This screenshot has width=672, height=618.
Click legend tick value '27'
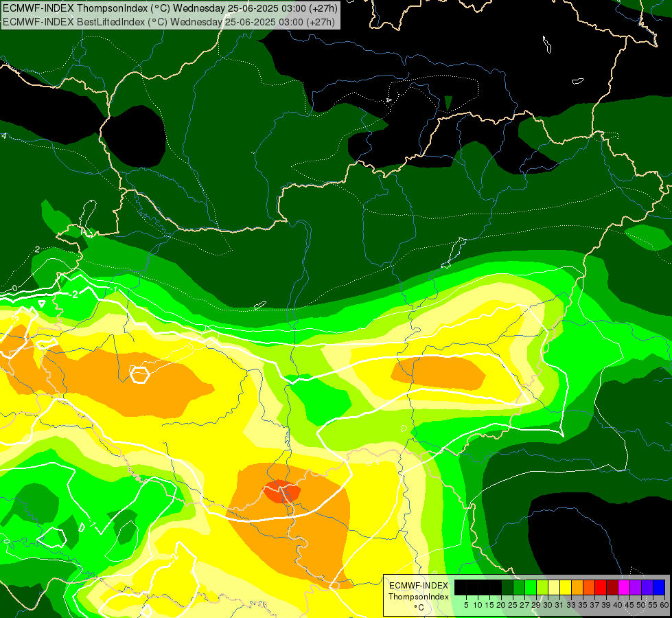point(524,605)
